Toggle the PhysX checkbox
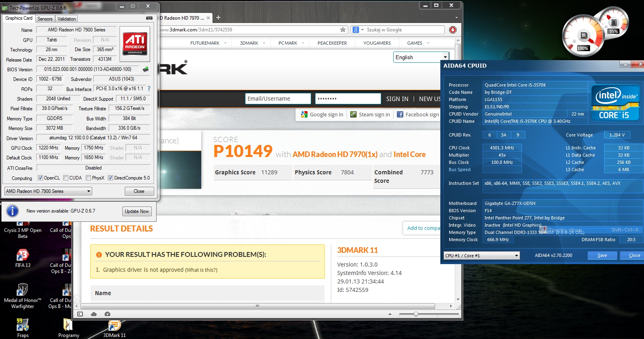The height and width of the screenshot is (339, 644). [x=88, y=178]
